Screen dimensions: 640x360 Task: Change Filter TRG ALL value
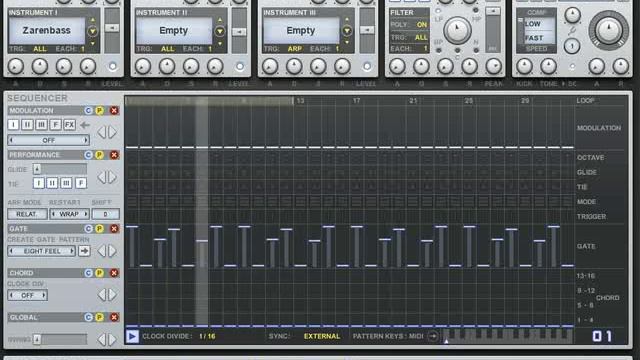coord(421,38)
